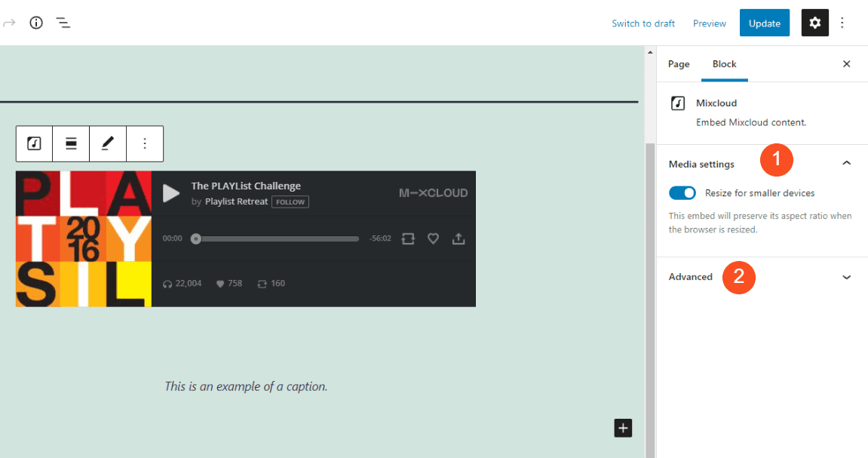868x458 pixels.
Task: Open the document details info icon
Action: (35, 23)
